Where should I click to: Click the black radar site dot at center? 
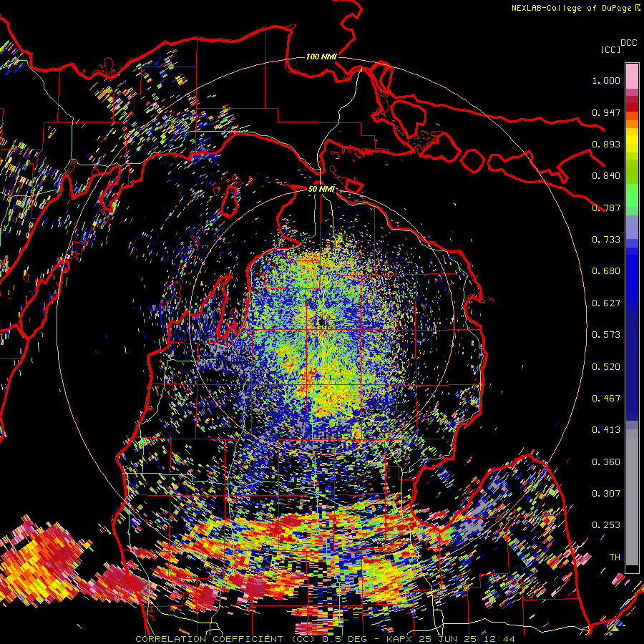[322, 321]
